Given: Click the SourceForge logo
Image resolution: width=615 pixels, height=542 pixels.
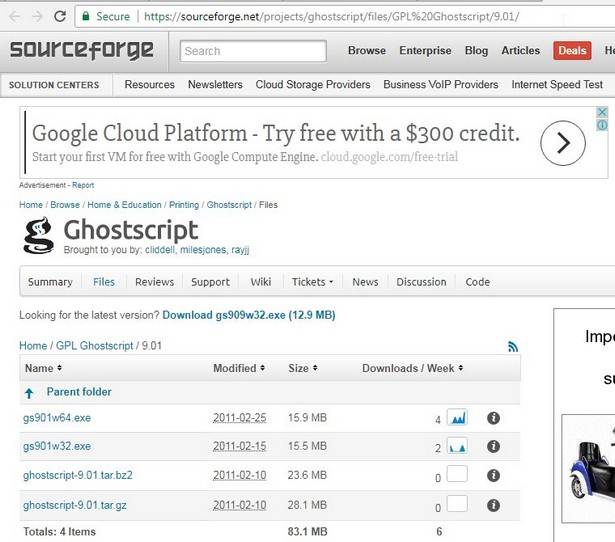Looking at the screenshot, I should pos(82,50).
